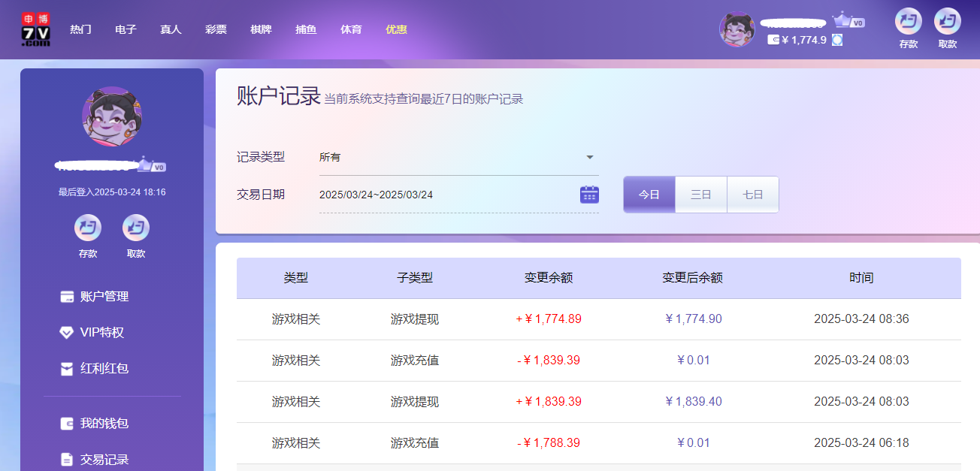This screenshot has width=980, height=471.
Task: Click the 红利红包 envelope icon
Action: pos(67,369)
